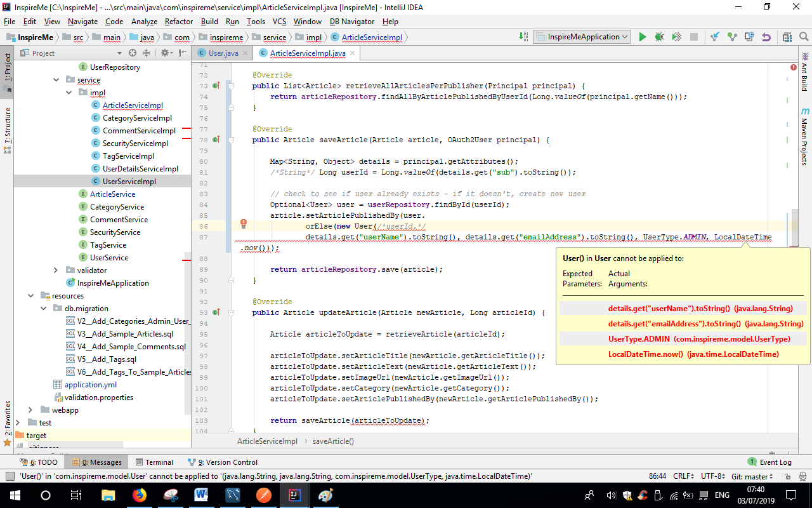Image resolution: width=812 pixels, height=508 pixels.
Task: Start debugging with the bug icon
Action: pos(659,37)
